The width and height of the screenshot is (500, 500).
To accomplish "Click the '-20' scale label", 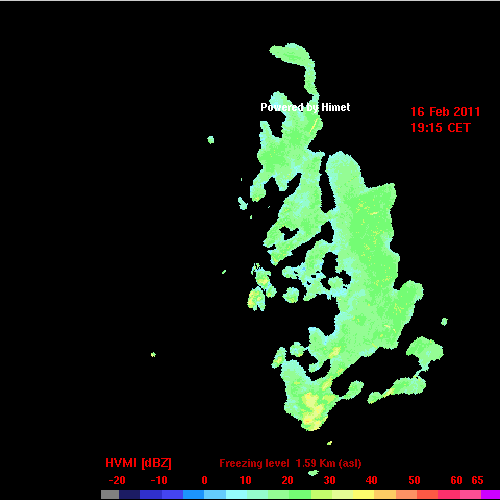I will (x=117, y=480).
